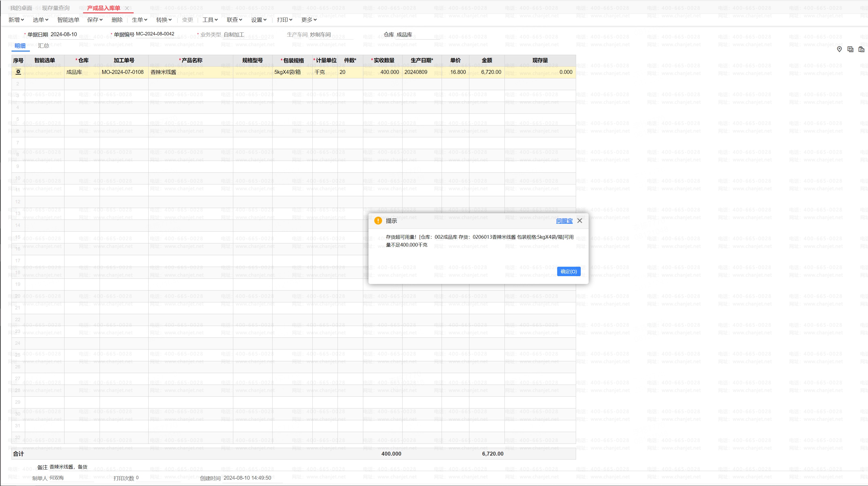Expand the 新增 dropdown menu
The image size is (868, 486).
point(16,20)
